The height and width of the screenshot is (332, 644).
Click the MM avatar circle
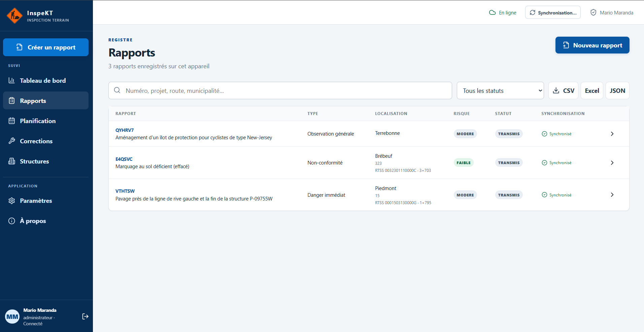(x=12, y=317)
